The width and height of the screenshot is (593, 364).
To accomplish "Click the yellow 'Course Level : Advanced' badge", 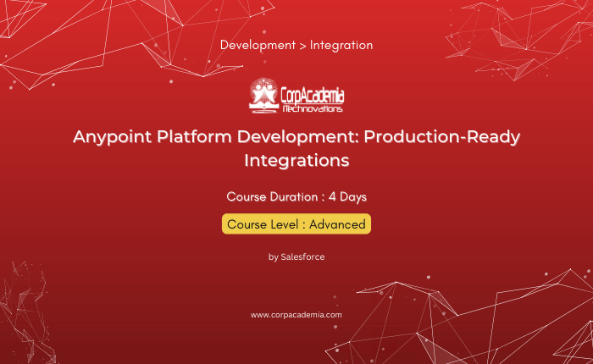I will tap(296, 224).
